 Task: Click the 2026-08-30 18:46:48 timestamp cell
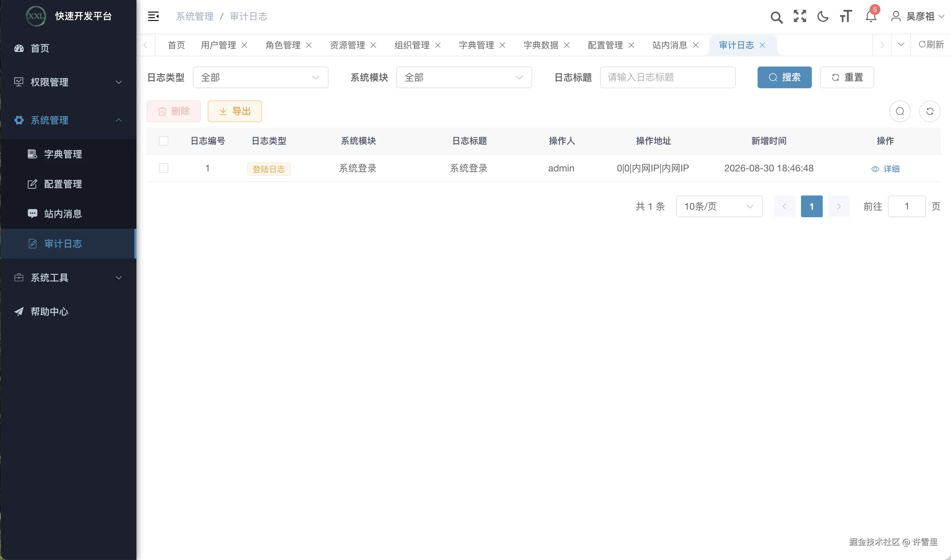coord(769,168)
